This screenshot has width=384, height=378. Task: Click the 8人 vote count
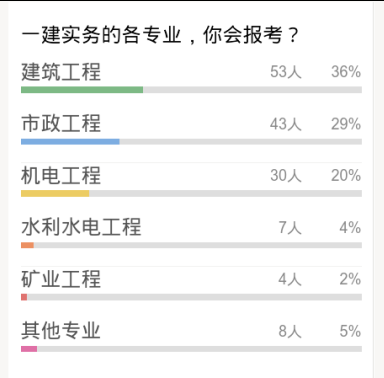point(290,331)
